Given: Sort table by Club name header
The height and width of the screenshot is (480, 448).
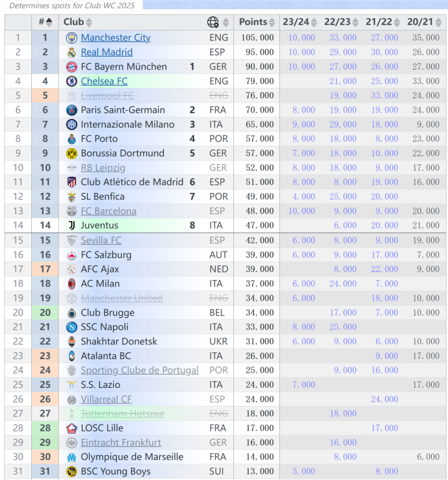Looking at the screenshot, I should [x=78, y=22].
